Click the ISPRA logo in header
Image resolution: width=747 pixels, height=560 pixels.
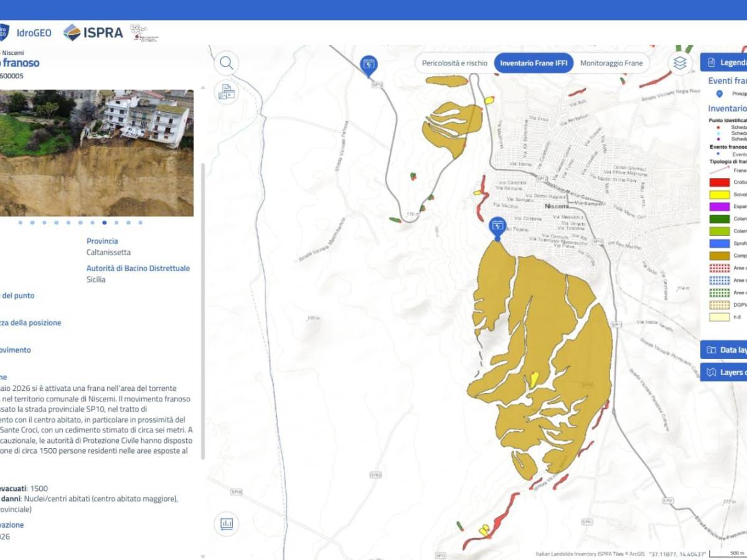point(93,33)
